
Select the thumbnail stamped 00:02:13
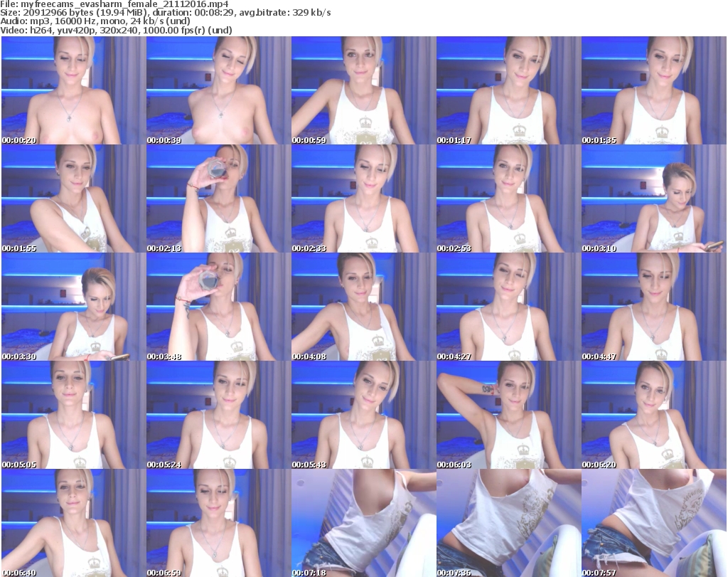(219, 198)
